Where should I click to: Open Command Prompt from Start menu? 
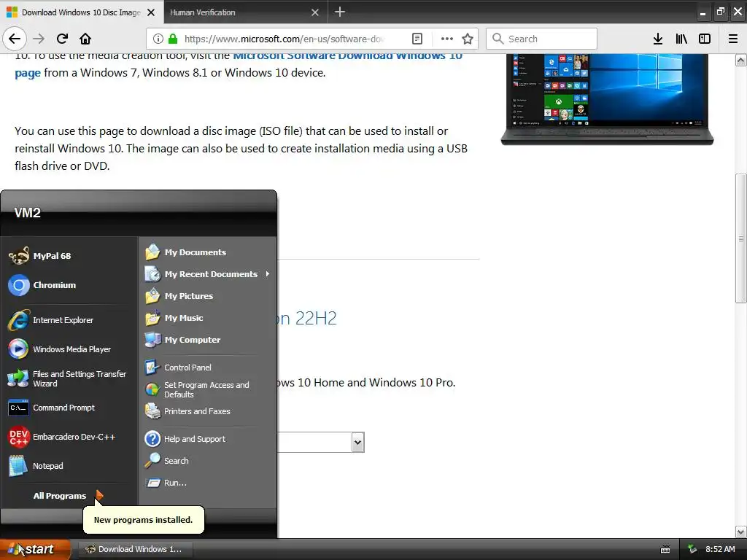point(69,408)
